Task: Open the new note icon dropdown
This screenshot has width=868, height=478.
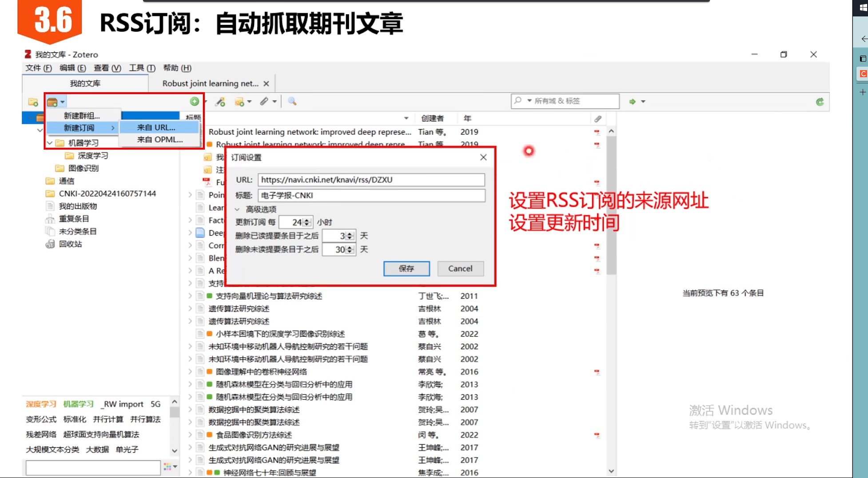Action: pyautogui.click(x=250, y=101)
